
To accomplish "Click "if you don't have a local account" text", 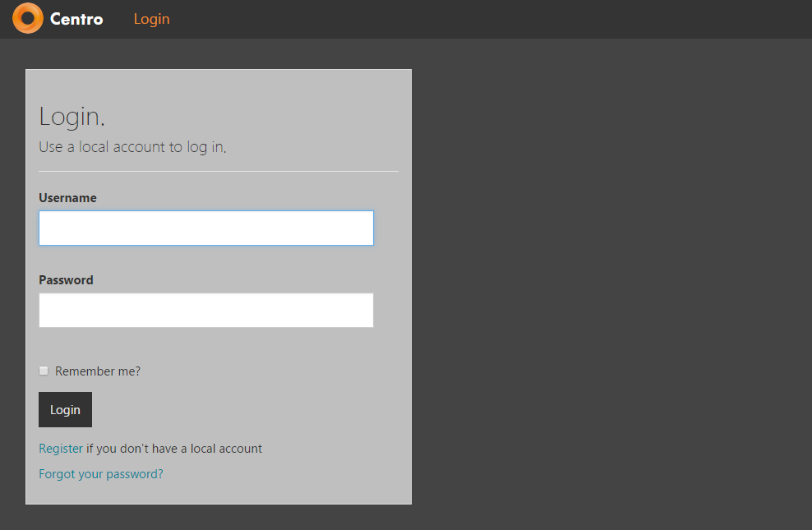I will pos(174,449).
